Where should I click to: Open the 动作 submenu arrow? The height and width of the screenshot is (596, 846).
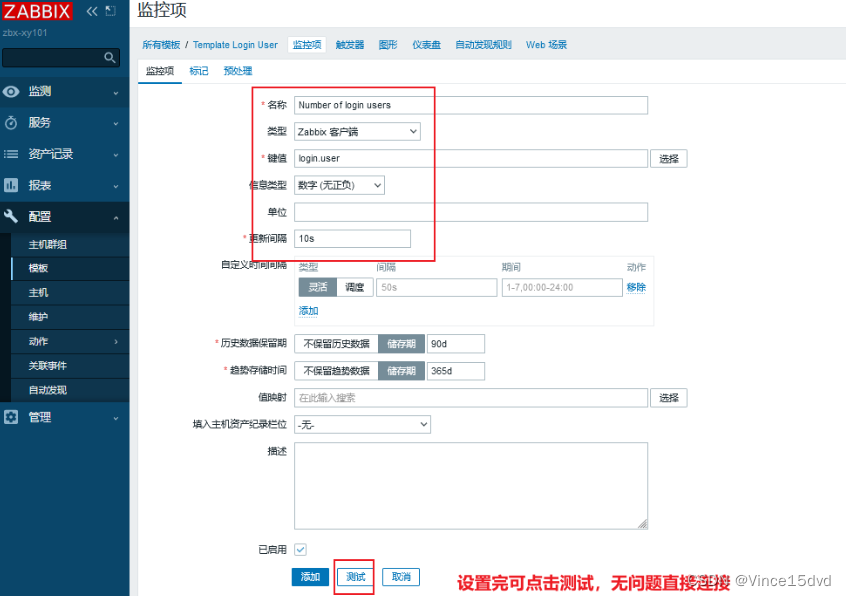click(116, 341)
